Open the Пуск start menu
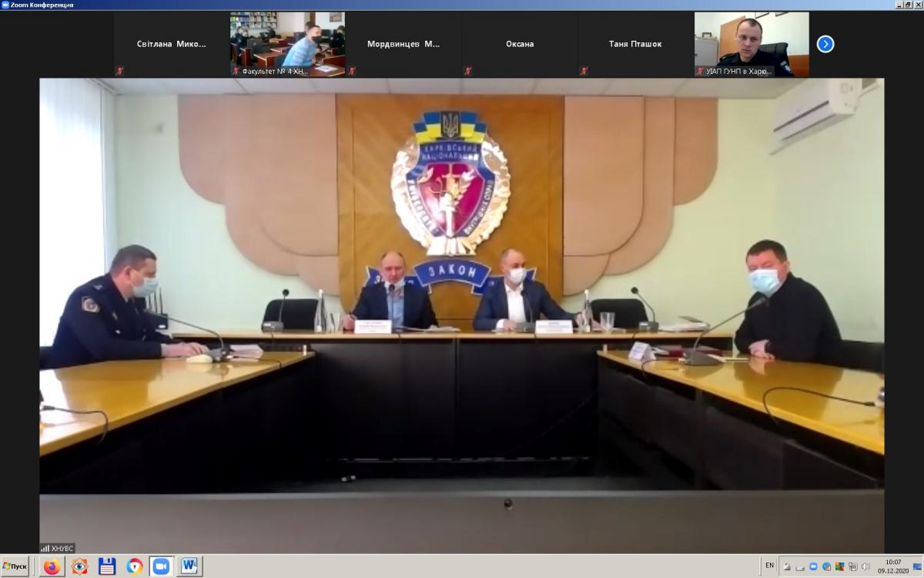The image size is (924, 578). coord(15,566)
